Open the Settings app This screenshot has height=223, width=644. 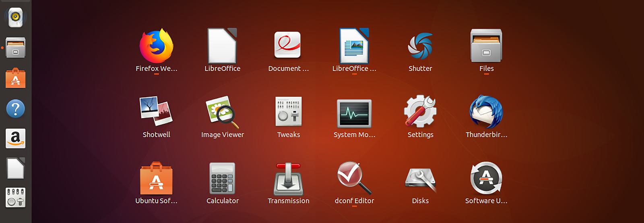pos(420,111)
